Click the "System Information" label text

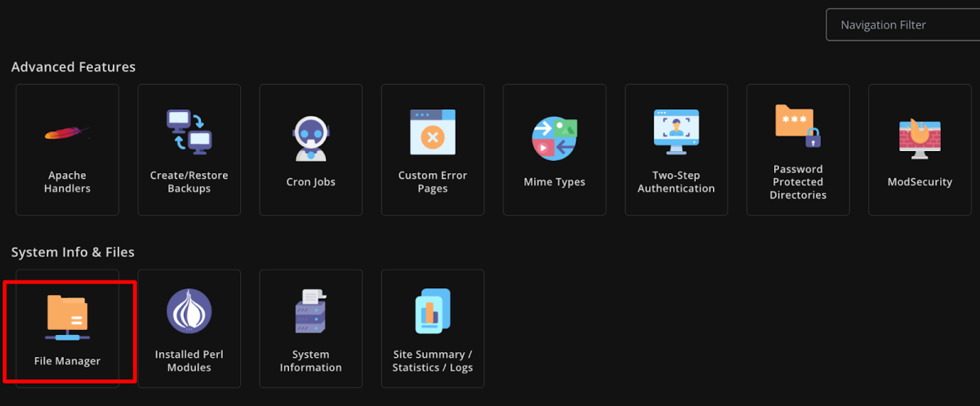tap(311, 361)
